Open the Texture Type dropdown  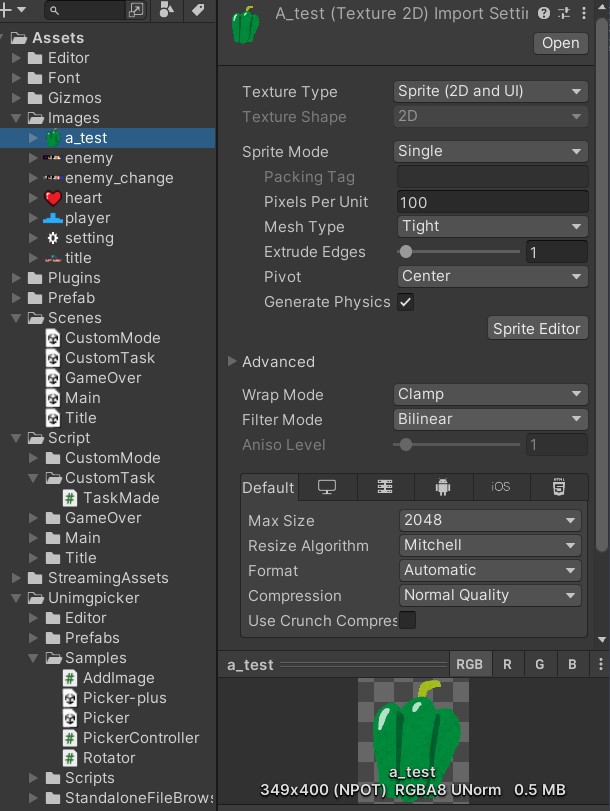pos(490,92)
